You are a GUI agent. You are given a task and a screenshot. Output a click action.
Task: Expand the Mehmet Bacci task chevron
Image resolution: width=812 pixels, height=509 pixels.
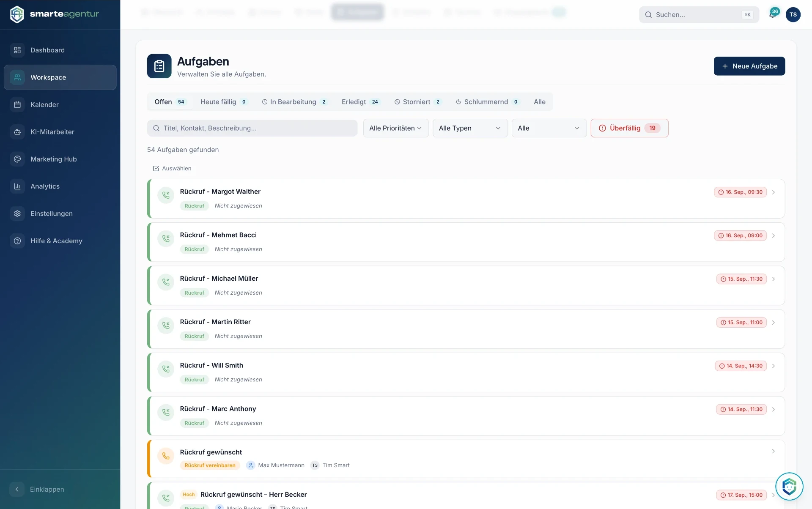[773, 236]
